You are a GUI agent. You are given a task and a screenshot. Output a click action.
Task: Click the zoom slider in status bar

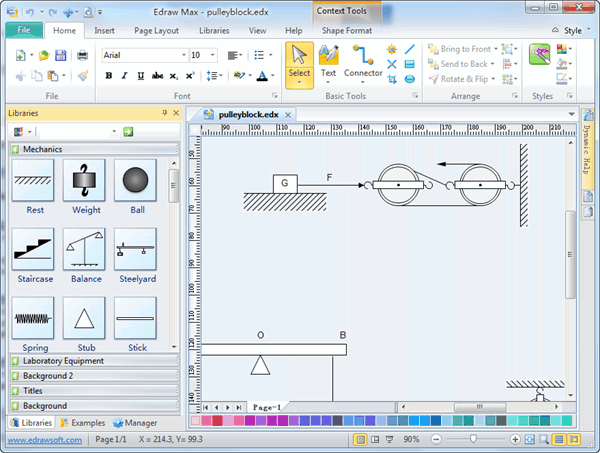pos(473,440)
